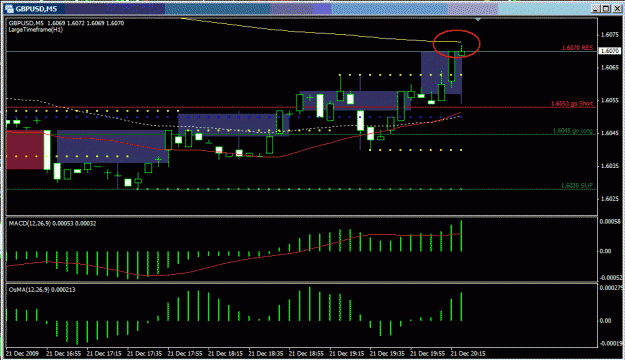
Task: Click the OsMA(12,26,9) indicator label
Action: (42, 290)
